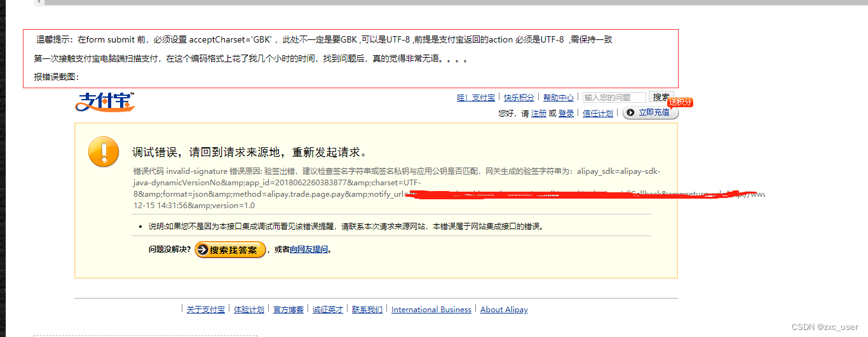Click the 搜索 button
Screen dimensions: 868x337
[x=660, y=97]
